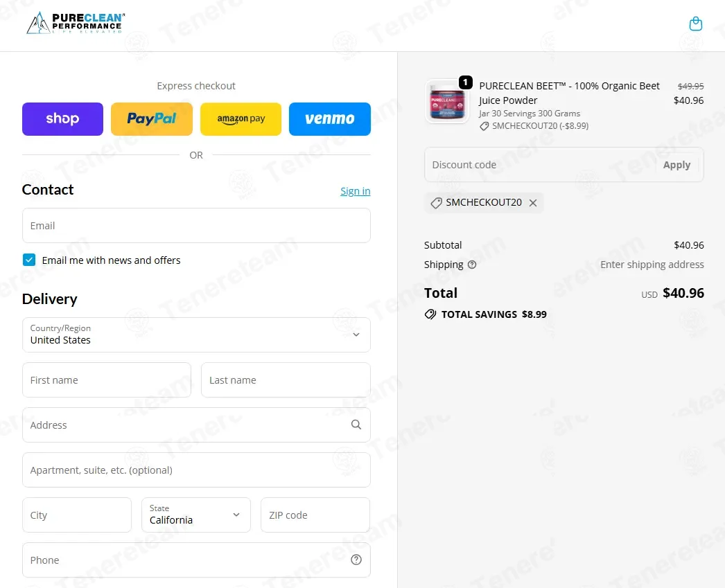Focus the First name field
Screen dimensions: 725x588
tap(106, 380)
